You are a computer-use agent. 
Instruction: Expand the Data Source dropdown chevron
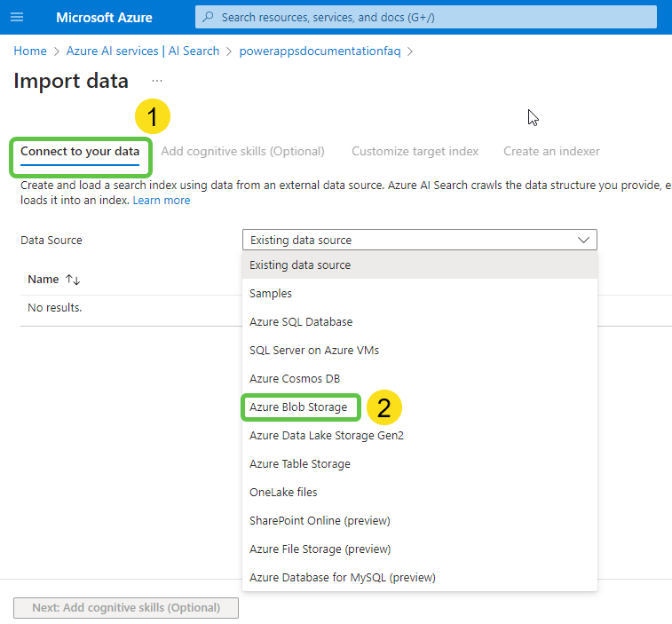tap(583, 240)
